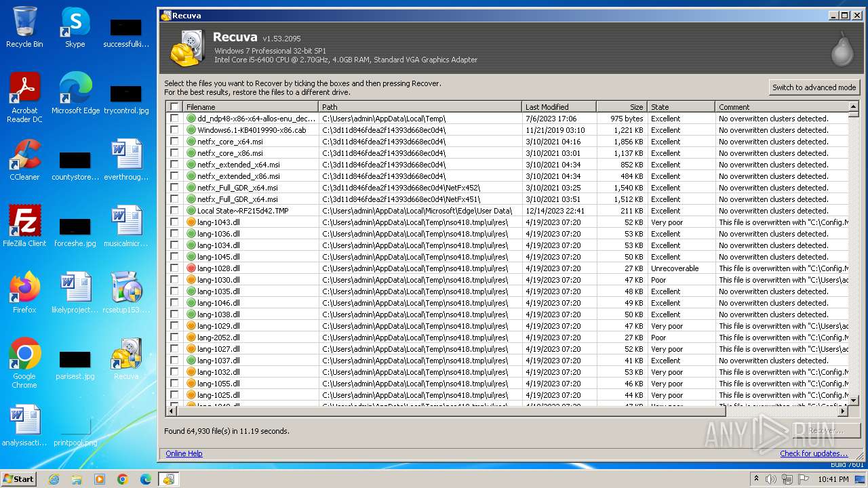The height and width of the screenshot is (488, 868).
Task: Tick checkbox for Local State~RF215d42.TMP
Action: pyautogui.click(x=174, y=211)
